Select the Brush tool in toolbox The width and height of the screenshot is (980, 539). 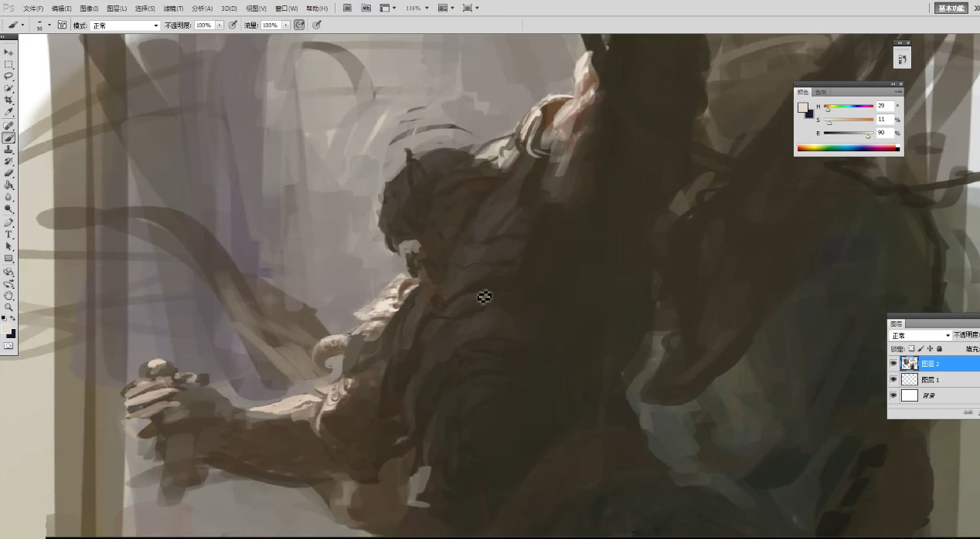pos(9,137)
